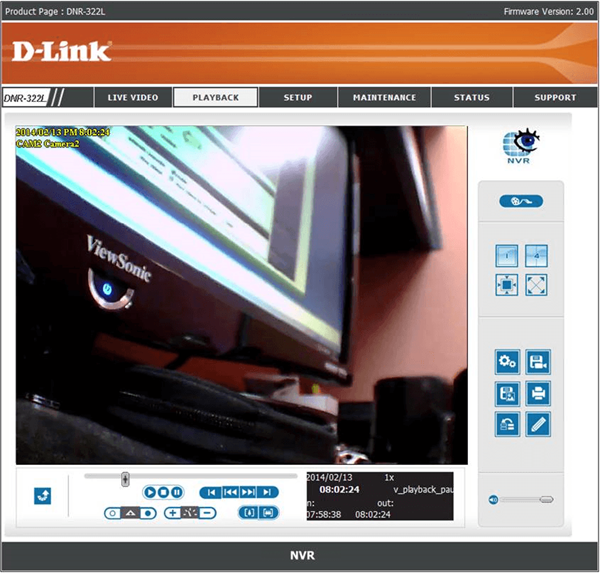Click the save video camera icon

[537, 362]
